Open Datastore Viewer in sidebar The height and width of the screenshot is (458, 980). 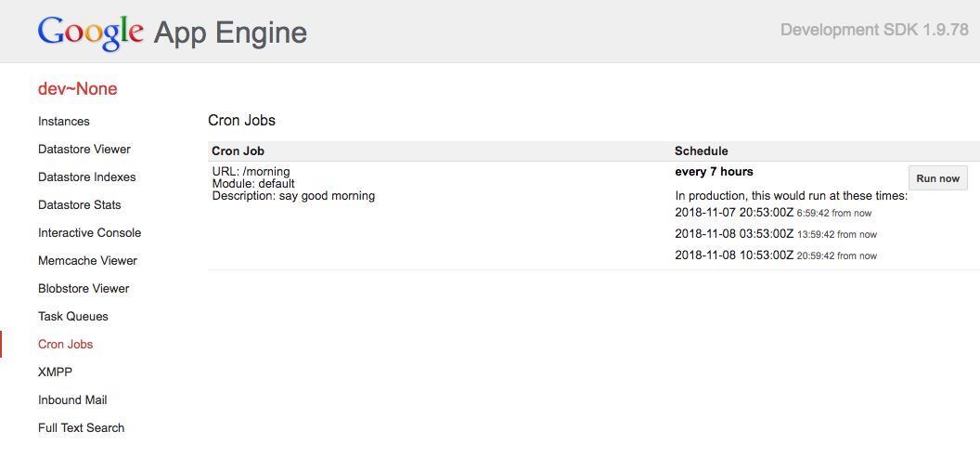[84, 150]
